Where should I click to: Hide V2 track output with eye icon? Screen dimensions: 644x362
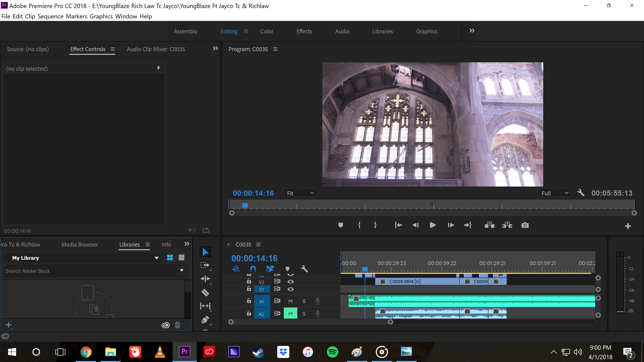[290, 282]
